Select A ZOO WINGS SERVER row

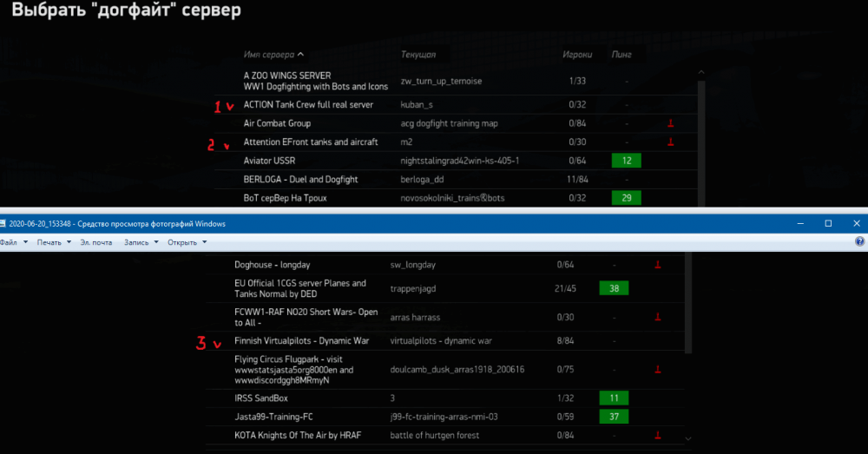pyautogui.click(x=457, y=81)
